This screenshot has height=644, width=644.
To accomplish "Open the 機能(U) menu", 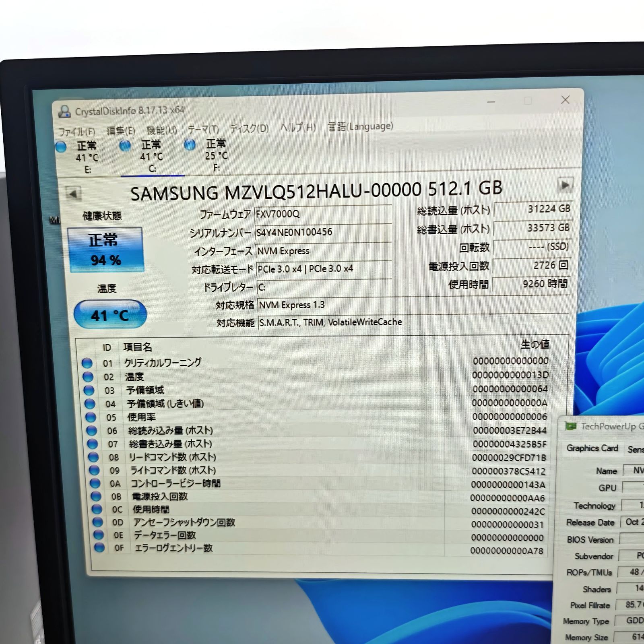I will pos(162,130).
